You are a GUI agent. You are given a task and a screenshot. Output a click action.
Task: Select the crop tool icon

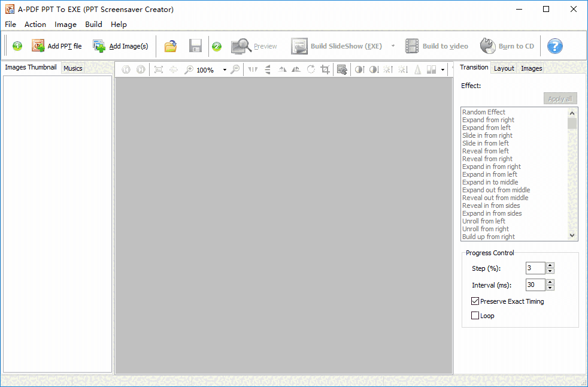(325, 69)
